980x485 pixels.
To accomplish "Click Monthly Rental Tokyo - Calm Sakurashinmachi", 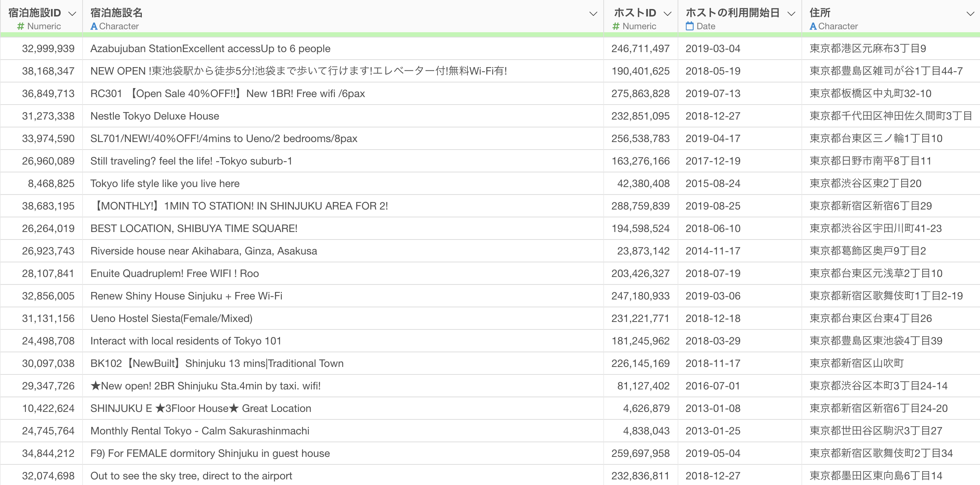I will point(200,431).
